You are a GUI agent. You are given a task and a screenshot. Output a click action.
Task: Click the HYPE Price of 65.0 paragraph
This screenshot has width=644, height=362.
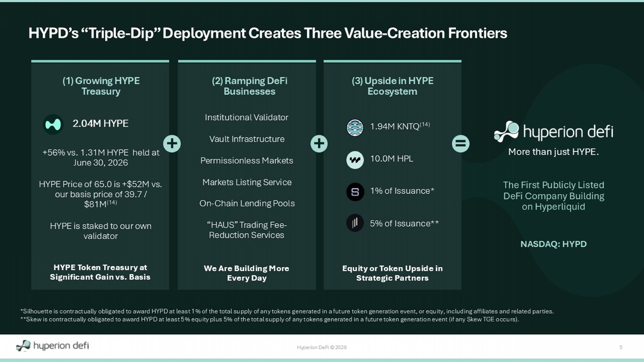pyautogui.click(x=100, y=194)
